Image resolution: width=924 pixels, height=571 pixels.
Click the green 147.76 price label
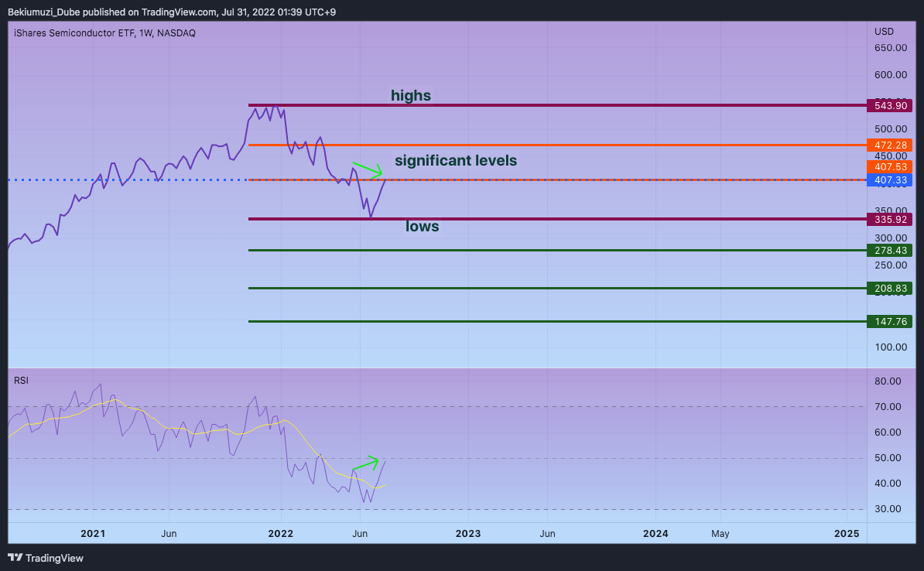pos(890,322)
